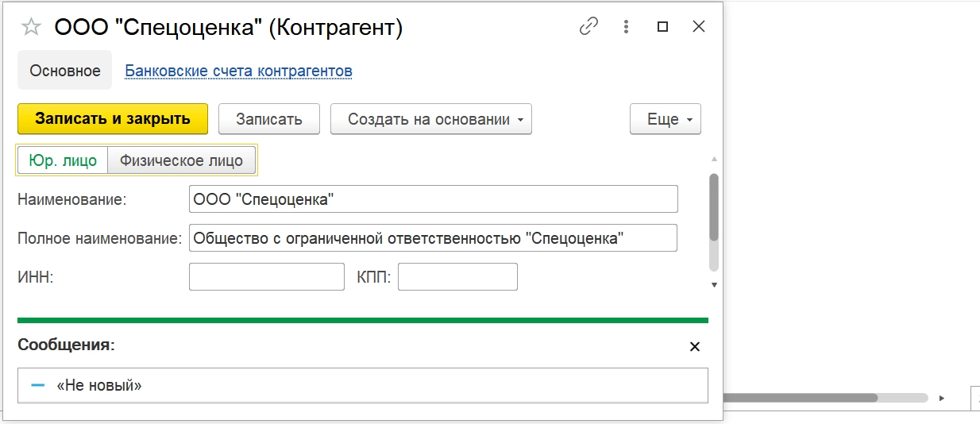The width and height of the screenshot is (980, 424).
Task: Close the ООО "Спецоценка" card window
Action: (699, 27)
